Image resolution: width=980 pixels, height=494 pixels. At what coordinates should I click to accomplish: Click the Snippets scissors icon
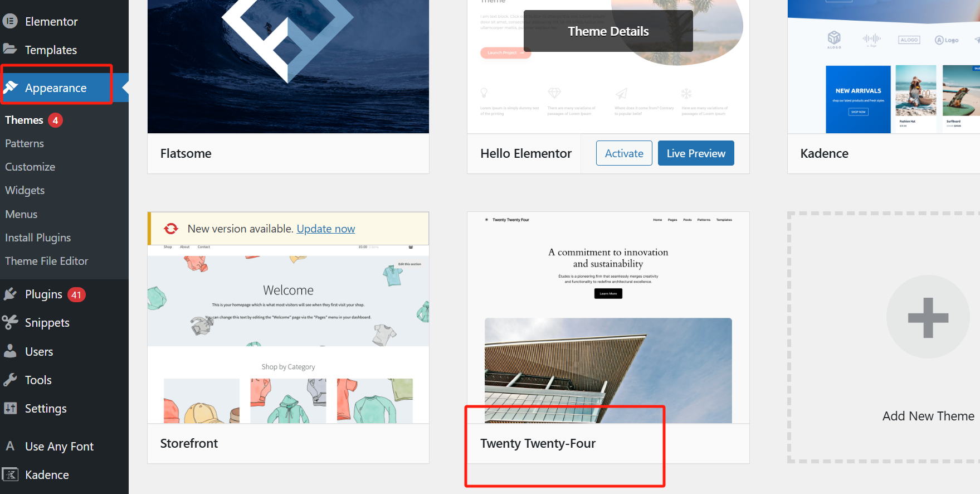click(10, 322)
